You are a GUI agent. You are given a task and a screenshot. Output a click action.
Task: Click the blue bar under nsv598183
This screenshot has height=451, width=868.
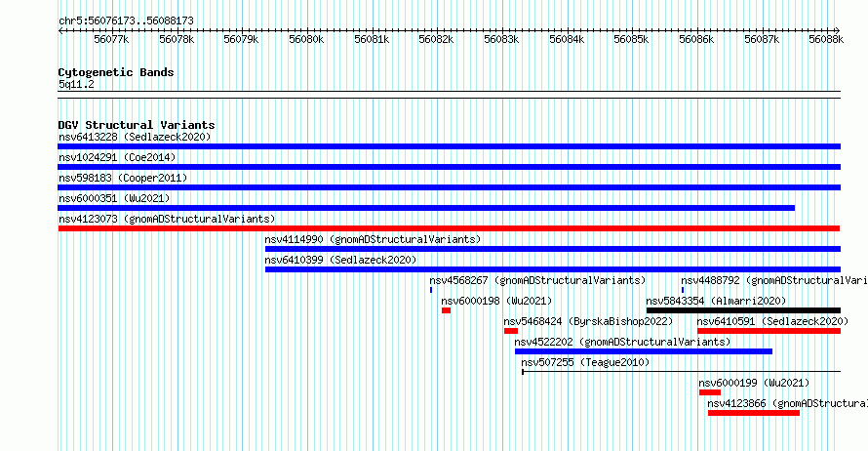(x=449, y=187)
